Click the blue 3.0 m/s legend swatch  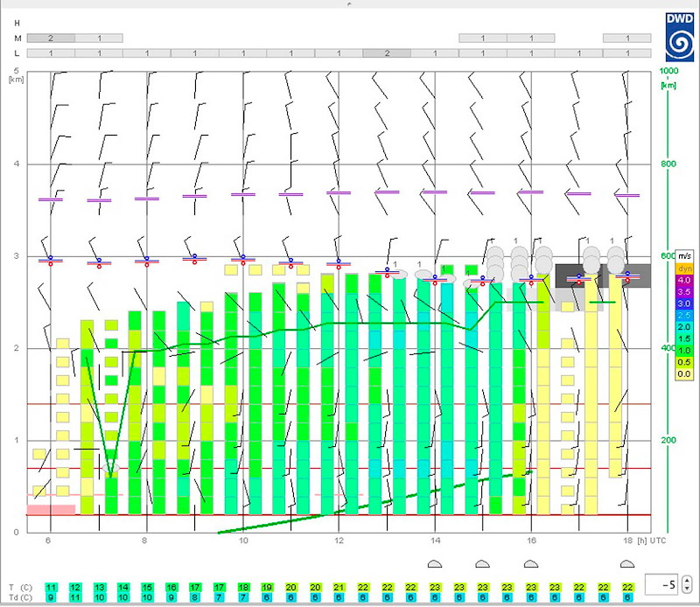[x=684, y=303]
